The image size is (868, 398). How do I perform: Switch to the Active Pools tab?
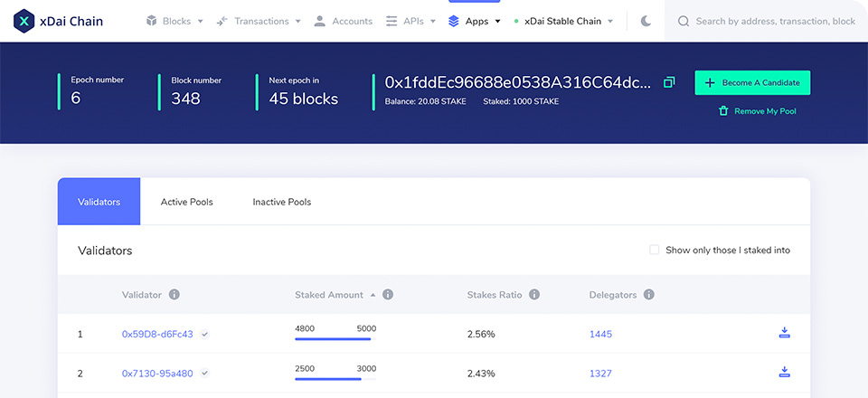186,202
